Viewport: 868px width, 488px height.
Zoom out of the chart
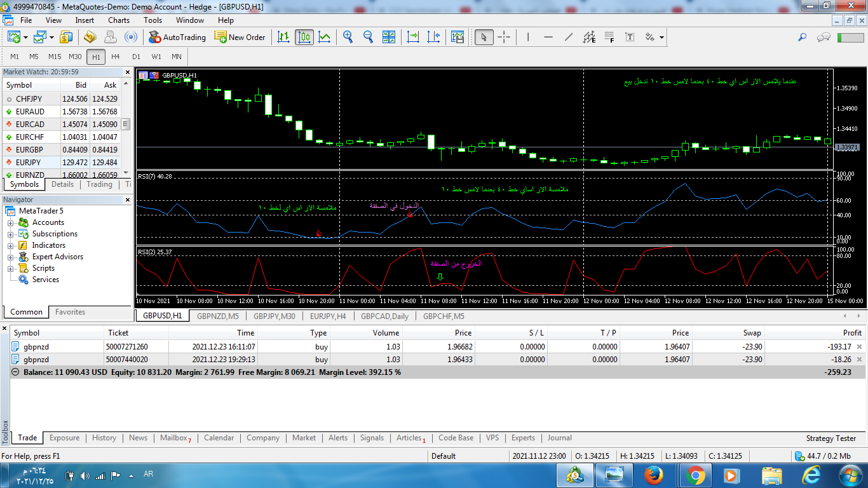pyautogui.click(x=368, y=37)
